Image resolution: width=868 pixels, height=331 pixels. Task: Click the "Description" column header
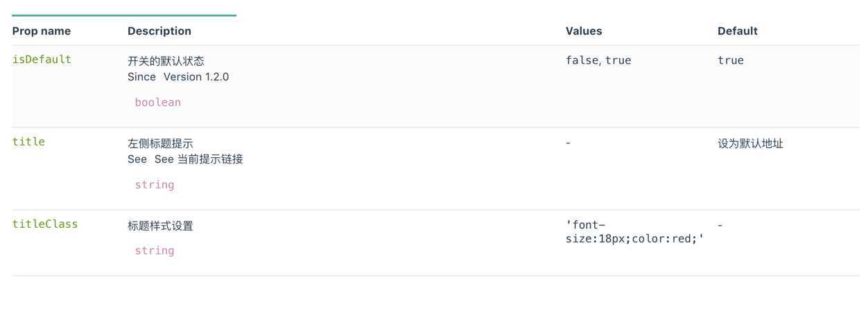(159, 31)
